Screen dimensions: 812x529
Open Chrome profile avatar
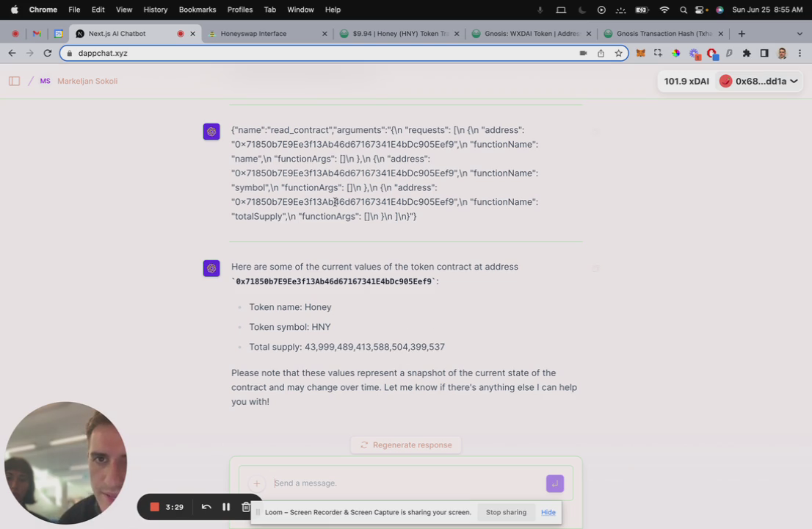(x=782, y=54)
